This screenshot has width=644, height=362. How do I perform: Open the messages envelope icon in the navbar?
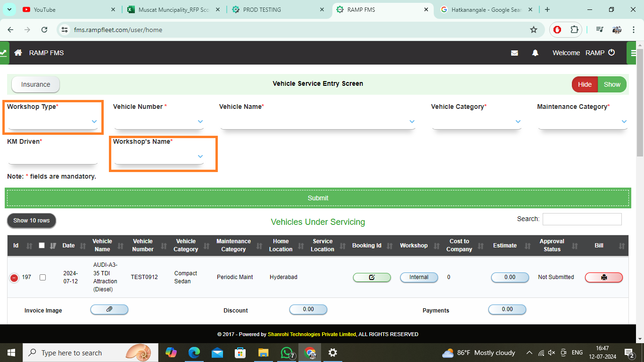pos(514,53)
